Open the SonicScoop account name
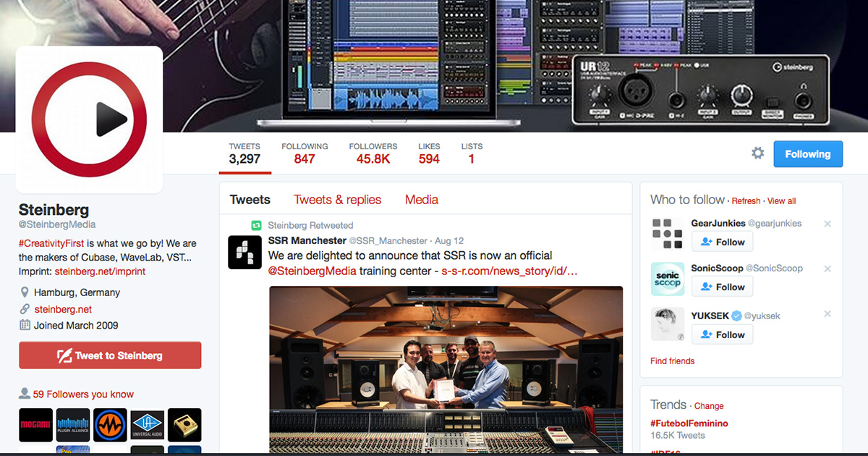The height and width of the screenshot is (456, 868). (717, 269)
